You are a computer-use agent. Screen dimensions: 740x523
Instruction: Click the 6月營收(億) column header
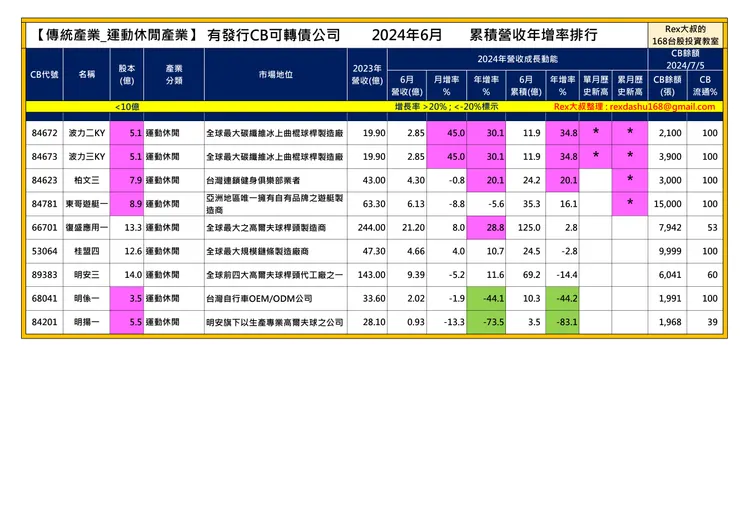407,85
